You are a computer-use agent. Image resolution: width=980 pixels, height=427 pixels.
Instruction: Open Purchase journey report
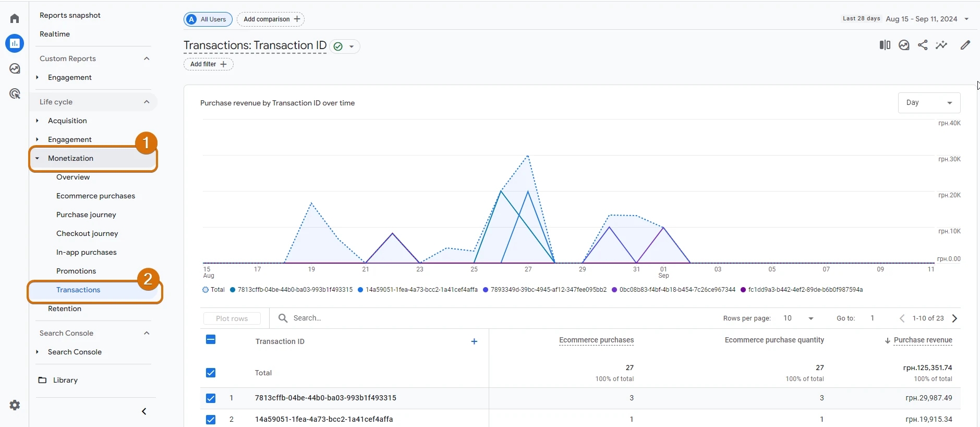(86, 215)
